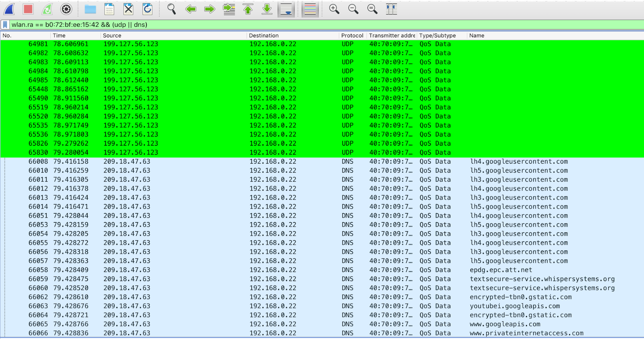Sort by the Time column header
The height and width of the screenshot is (339, 644).
pyautogui.click(x=59, y=35)
